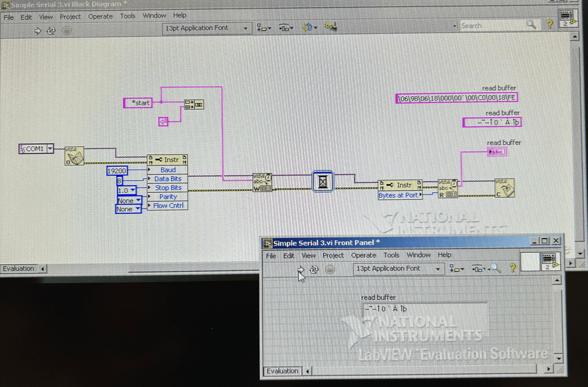The image size is (588, 387).
Task: Open Align Objects menu in Front Panel
Action: [456, 269]
